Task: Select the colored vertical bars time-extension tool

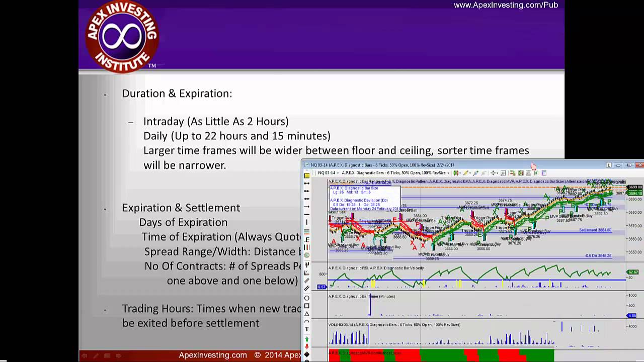Action: (307, 247)
